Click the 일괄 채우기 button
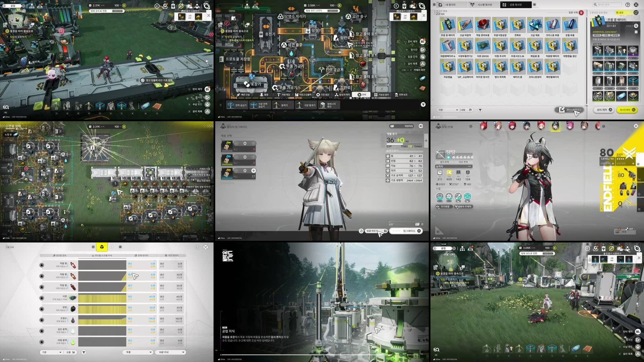Image resolution: width=644 pixels, height=362 pixels. pyautogui.click(x=377, y=231)
